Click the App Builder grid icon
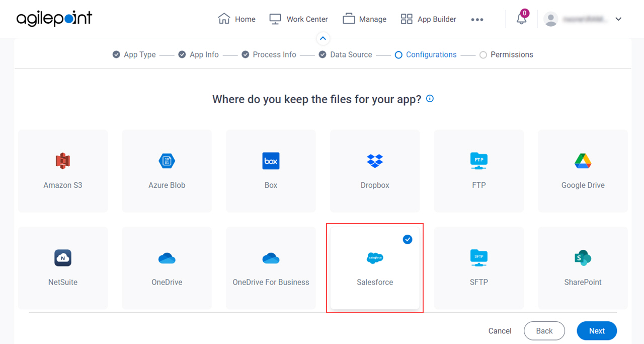 coord(407,19)
